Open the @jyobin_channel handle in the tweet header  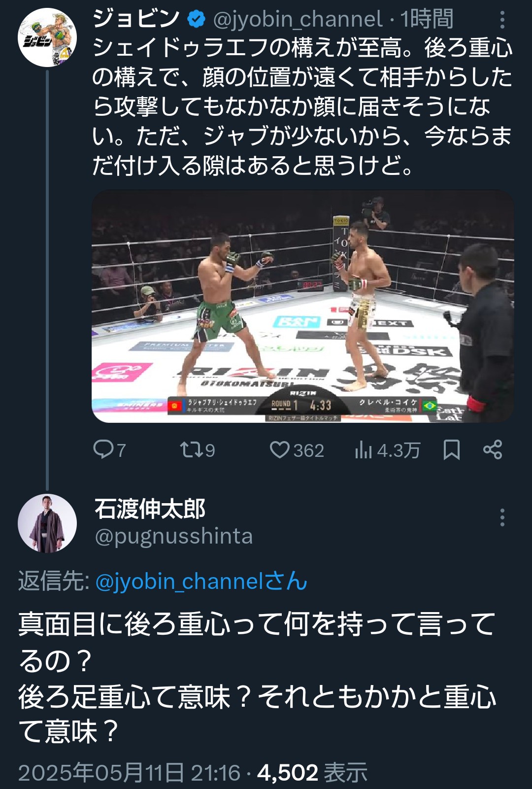coord(298,20)
